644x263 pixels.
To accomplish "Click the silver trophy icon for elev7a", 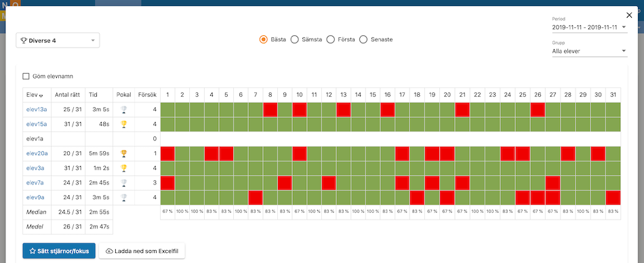I will (x=123, y=183).
